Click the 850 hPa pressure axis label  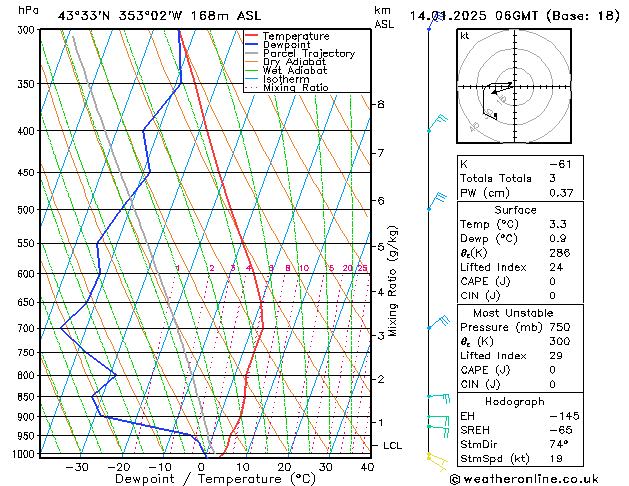pos(26,397)
